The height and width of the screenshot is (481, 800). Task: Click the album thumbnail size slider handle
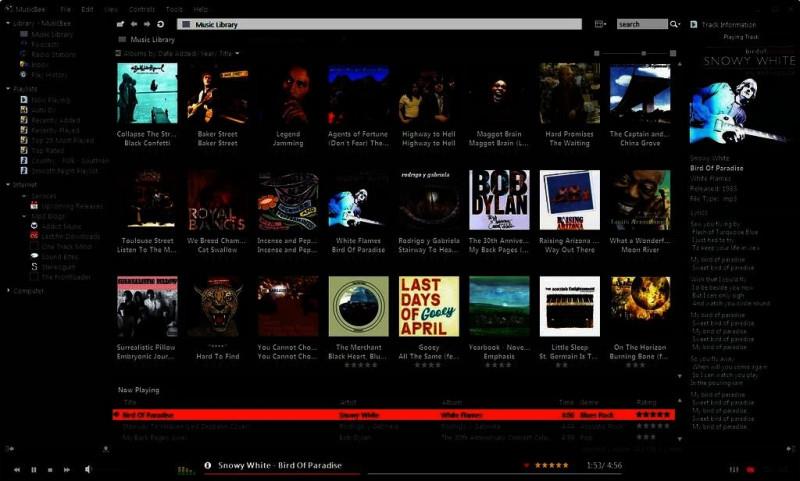point(644,53)
